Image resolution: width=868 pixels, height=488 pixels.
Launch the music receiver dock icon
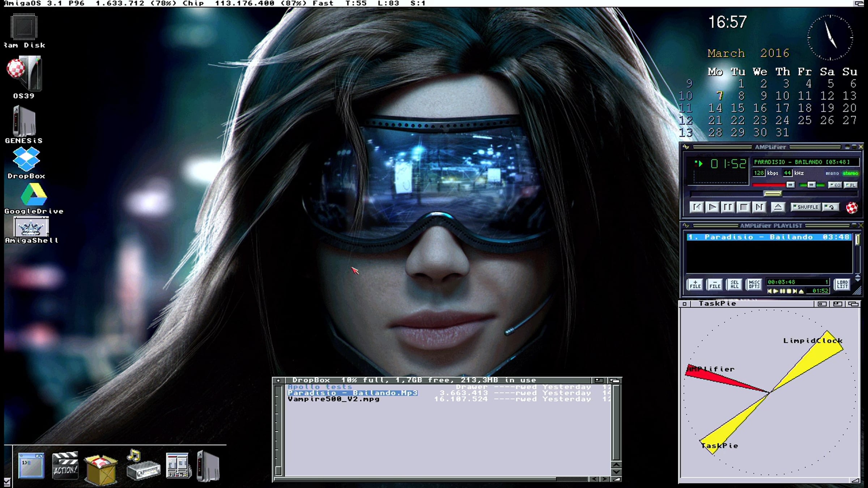tap(143, 465)
